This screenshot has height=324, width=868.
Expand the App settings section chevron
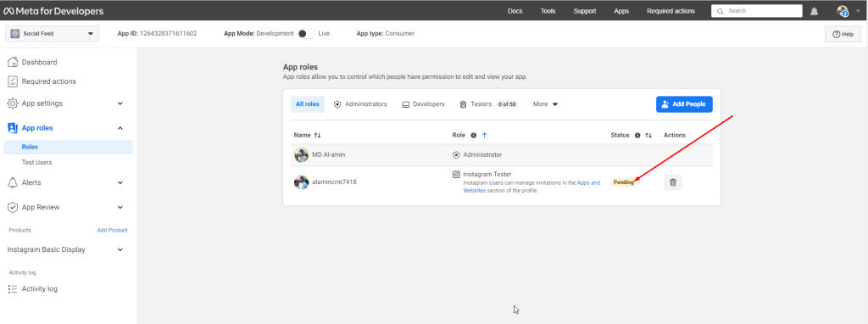coord(120,103)
